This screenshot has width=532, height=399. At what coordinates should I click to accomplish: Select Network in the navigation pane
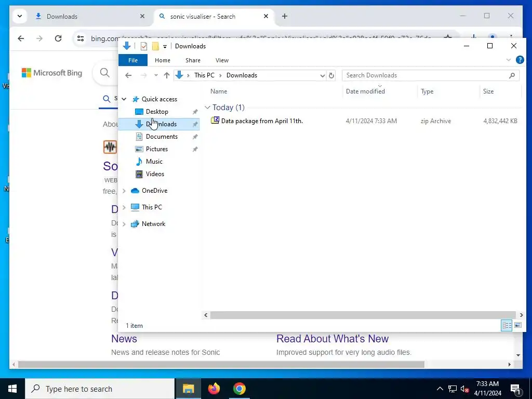point(153,224)
